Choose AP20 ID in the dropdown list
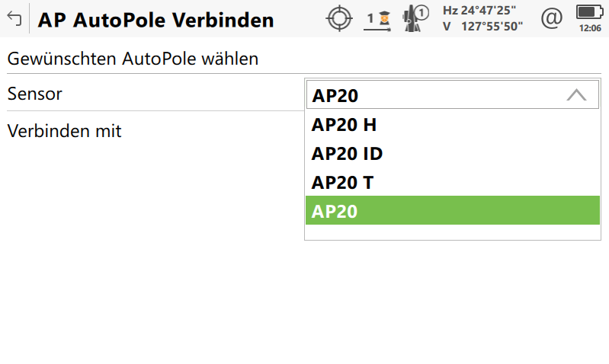The height and width of the screenshot is (364, 609). coord(347,154)
